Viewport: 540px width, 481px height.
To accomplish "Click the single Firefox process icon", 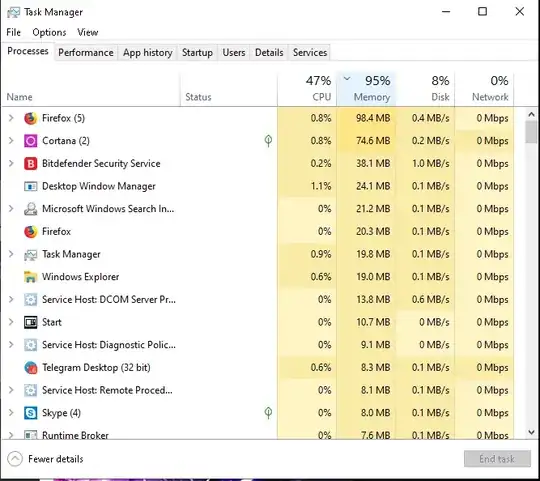I will [30, 232].
